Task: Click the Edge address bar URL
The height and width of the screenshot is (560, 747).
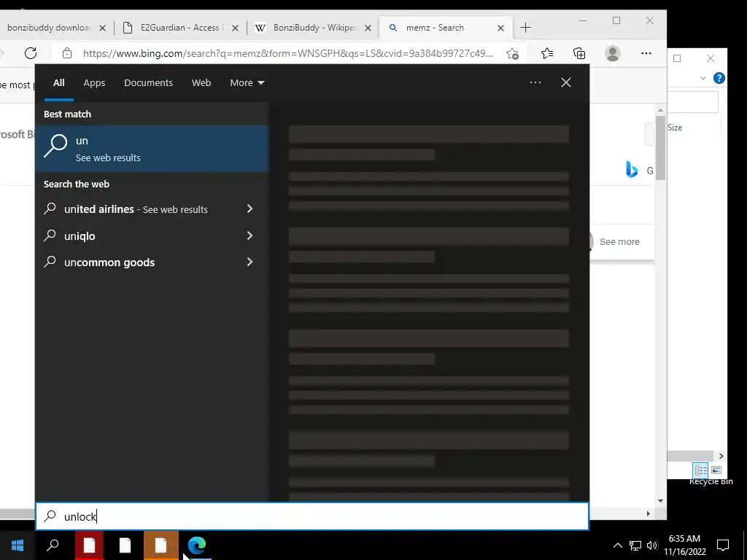Action: [287, 53]
